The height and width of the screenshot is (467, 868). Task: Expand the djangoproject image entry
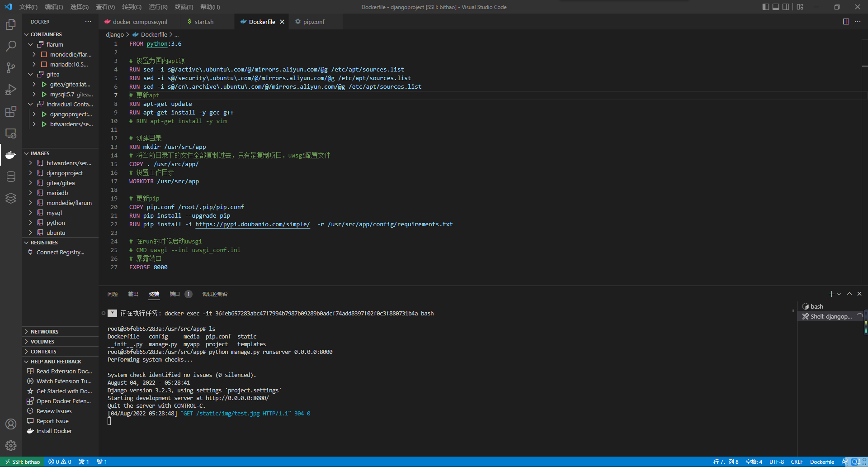coord(30,173)
